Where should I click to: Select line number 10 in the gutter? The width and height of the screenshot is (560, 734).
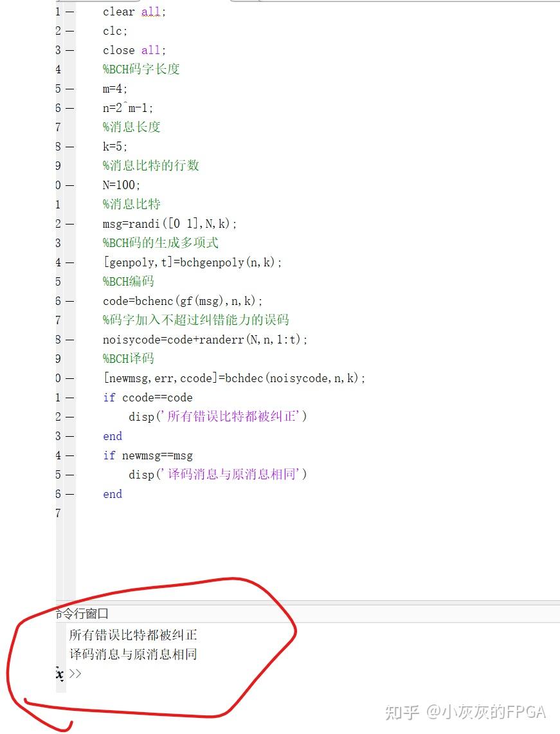point(58,185)
